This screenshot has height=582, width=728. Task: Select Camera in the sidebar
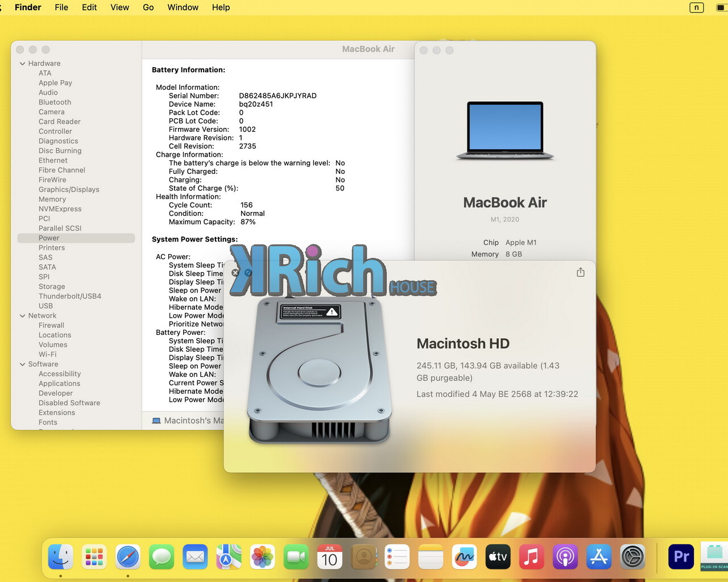pyautogui.click(x=52, y=112)
